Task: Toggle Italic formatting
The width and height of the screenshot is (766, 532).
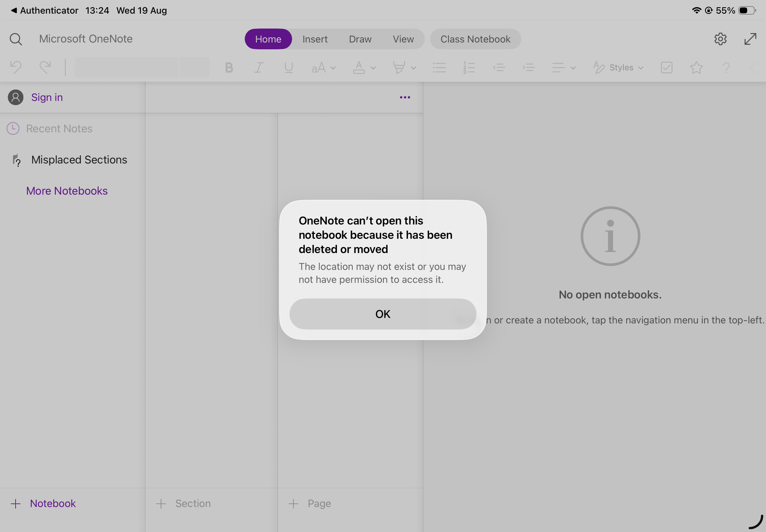Action: pyautogui.click(x=259, y=68)
